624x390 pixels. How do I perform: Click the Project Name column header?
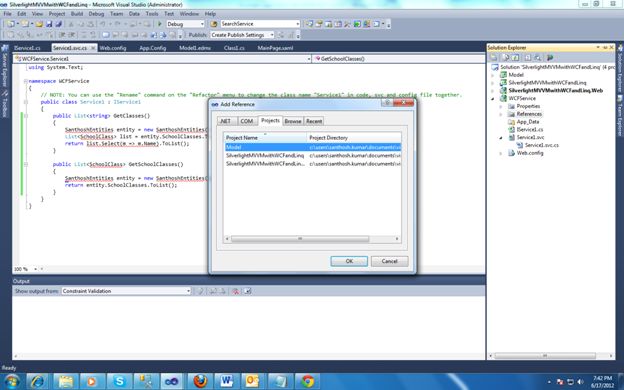[x=265, y=138]
